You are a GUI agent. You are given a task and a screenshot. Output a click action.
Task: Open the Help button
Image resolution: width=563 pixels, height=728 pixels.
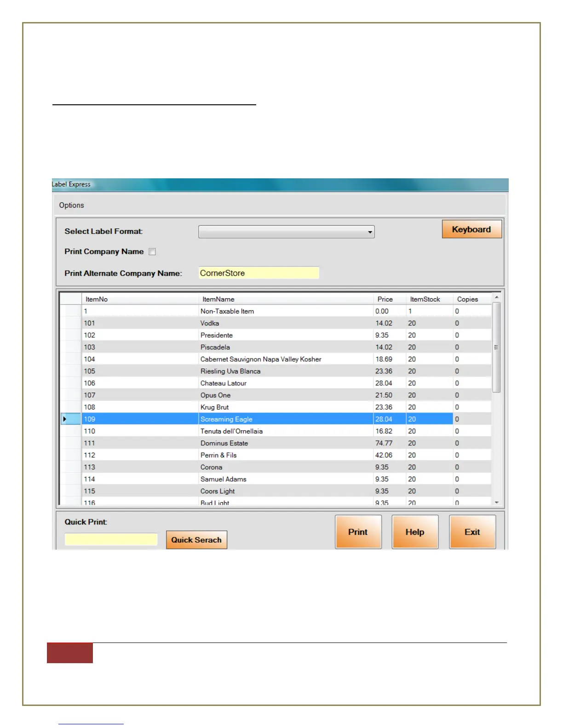414,532
